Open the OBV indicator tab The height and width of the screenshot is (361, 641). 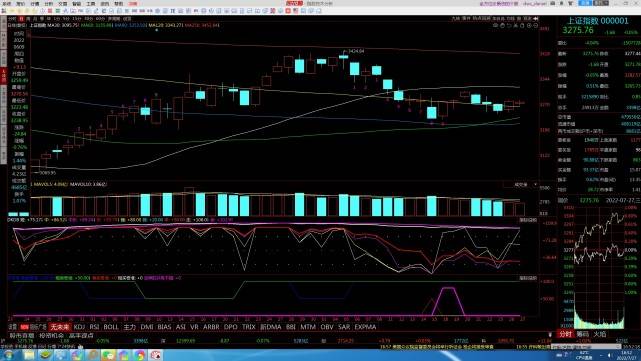(x=327, y=327)
